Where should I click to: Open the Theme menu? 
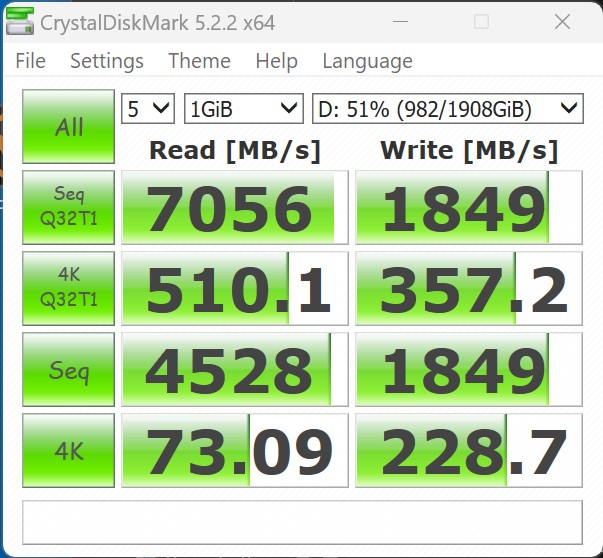199,61
